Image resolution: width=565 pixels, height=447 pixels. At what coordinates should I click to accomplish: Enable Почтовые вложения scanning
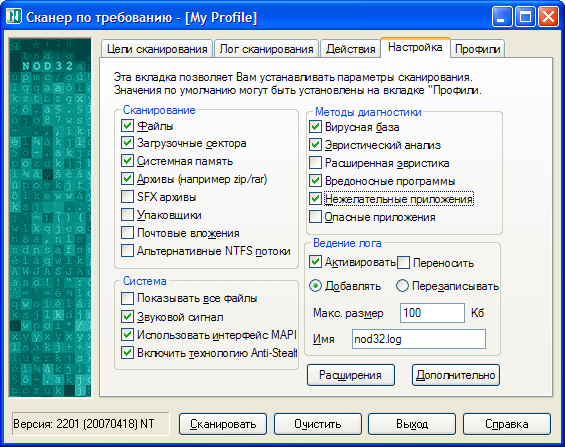[x=127, y=233]
